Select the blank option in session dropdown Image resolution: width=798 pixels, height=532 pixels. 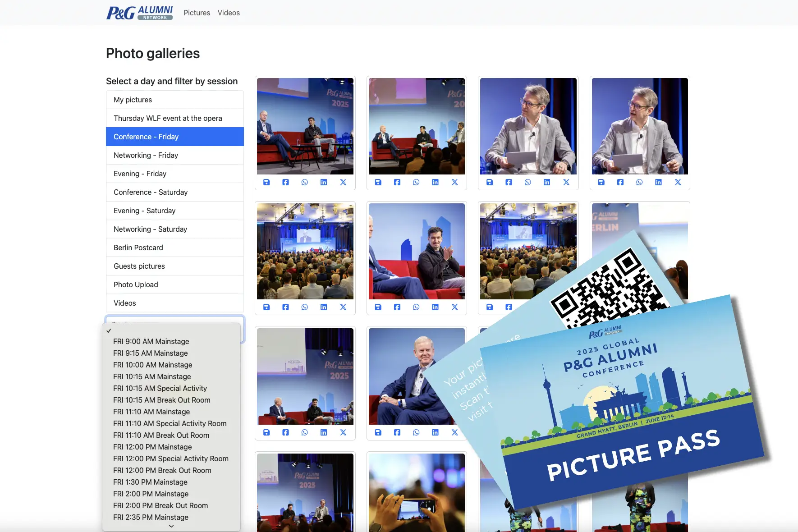point(171,330)
